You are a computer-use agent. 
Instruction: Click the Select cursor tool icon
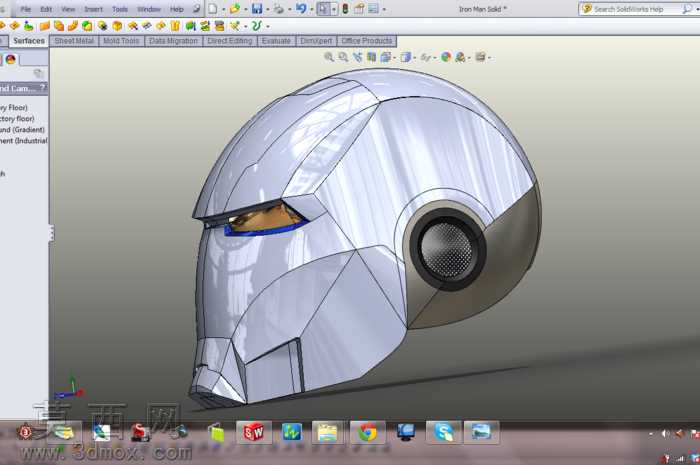pos(323,8)
